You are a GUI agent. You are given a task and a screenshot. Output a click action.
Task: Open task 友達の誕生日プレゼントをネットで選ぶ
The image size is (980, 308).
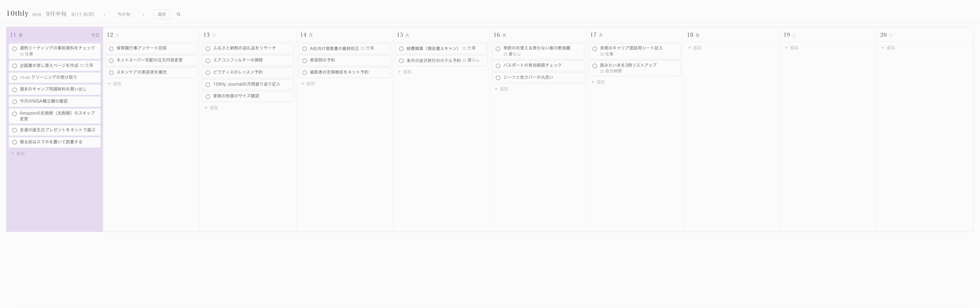[54, 130]
